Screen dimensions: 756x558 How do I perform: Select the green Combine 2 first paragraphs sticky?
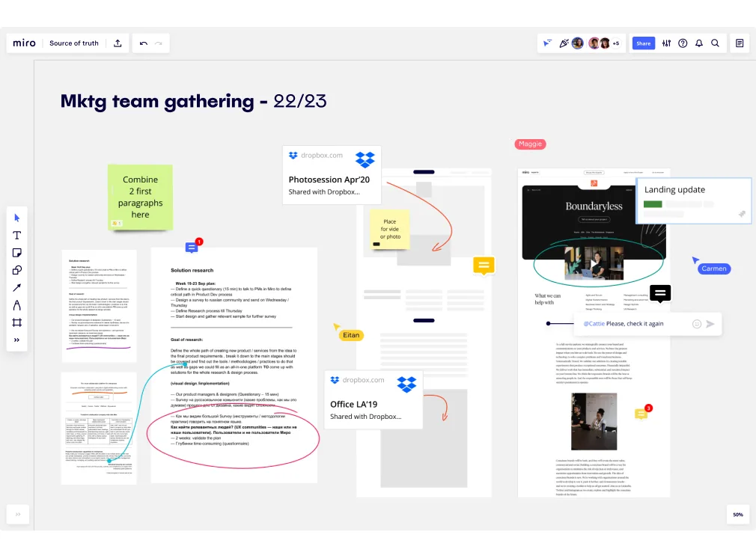140,197
